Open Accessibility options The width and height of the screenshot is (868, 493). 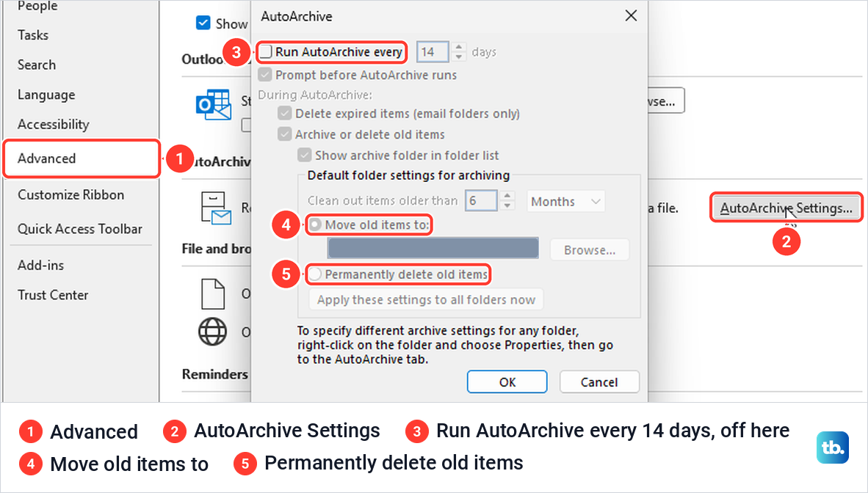[x=53, y=125]
